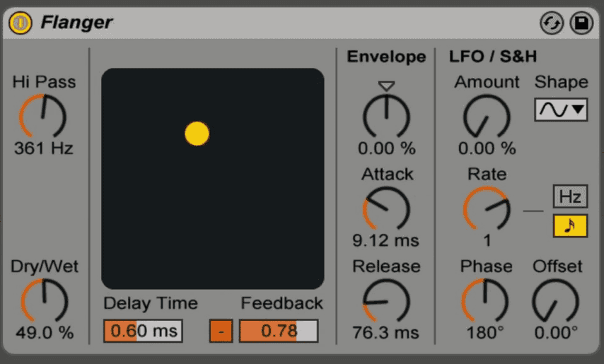Click the LFO Rate knob

click(x=487, y=209)
